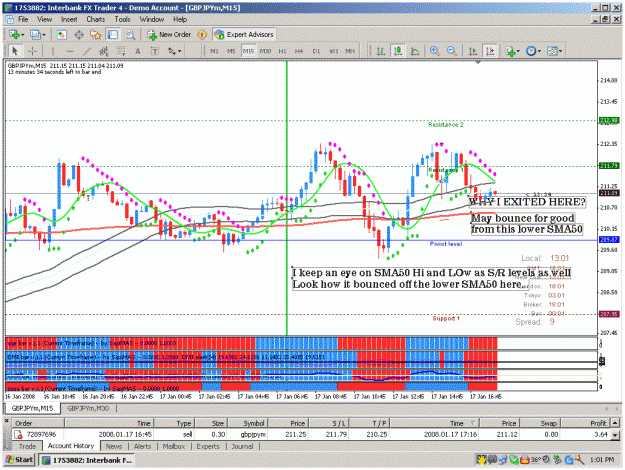Image resolution: width=625 pixels, height=470 pixels.
Task: Expand the Templates dropdown arrow
Action: pyautogui.click(x=560, y=51)
